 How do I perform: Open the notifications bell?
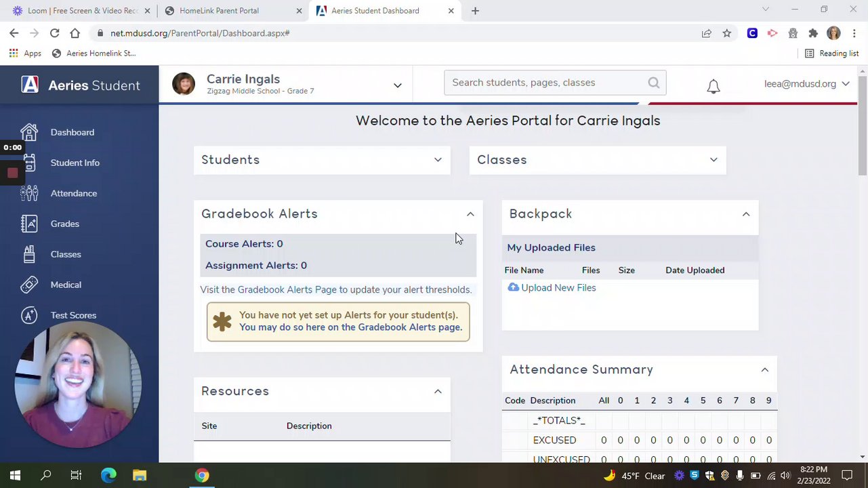[x=713, y=86]
